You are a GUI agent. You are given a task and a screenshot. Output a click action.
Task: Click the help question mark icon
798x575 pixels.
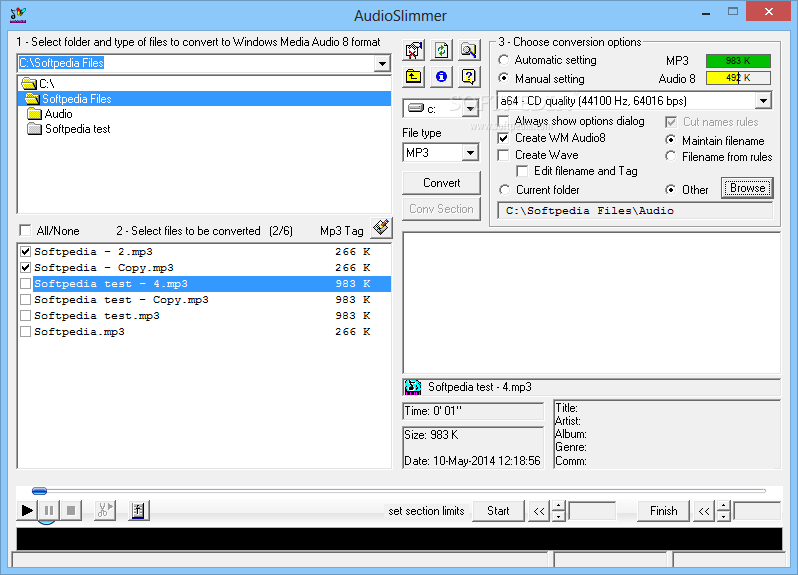(x=469, y=77)
